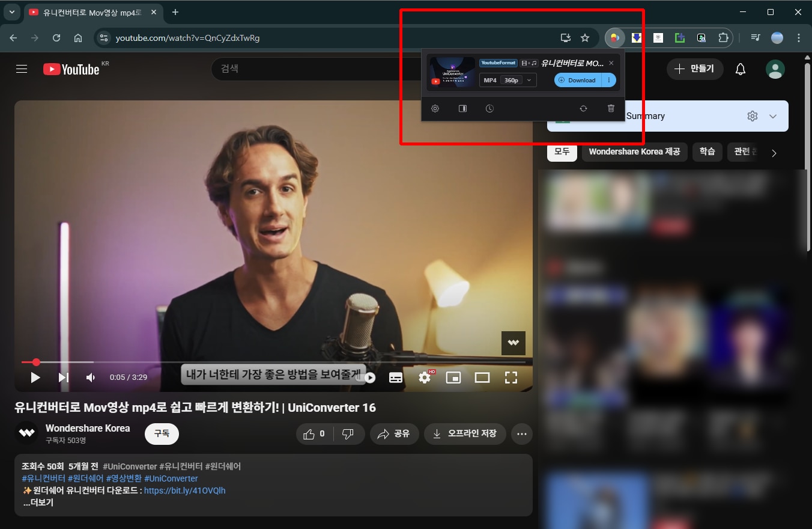
Task: Open Chrome media control button
Action: pyautogui.click(x=756, y=38)
